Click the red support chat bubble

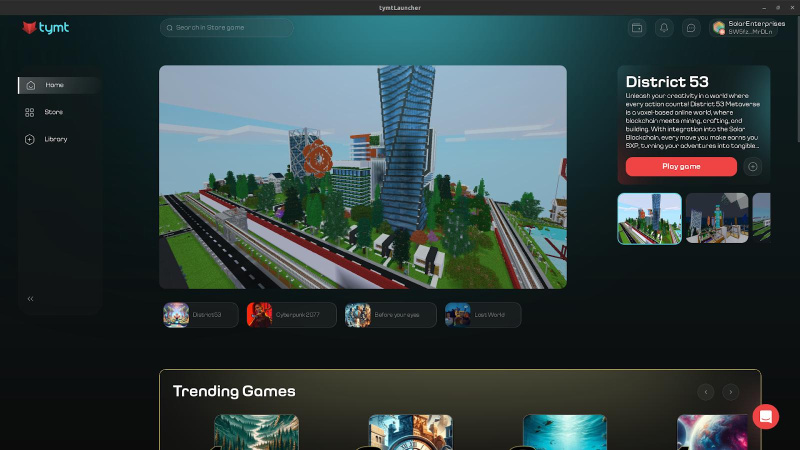(766, 416)
